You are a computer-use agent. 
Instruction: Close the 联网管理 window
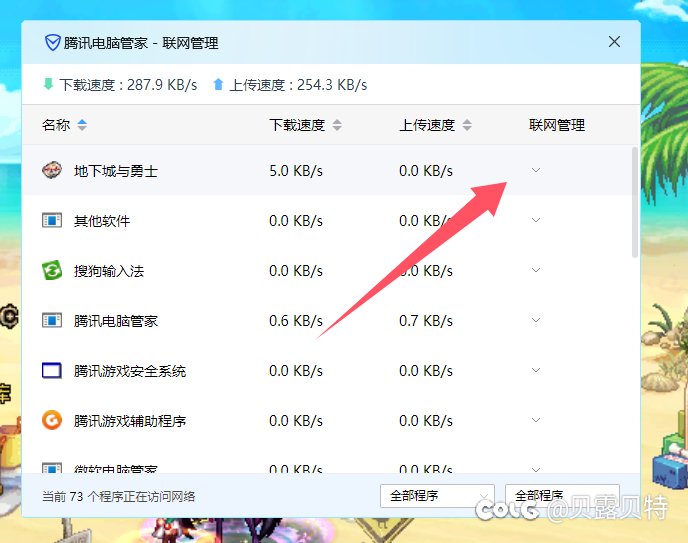point(614,42)
